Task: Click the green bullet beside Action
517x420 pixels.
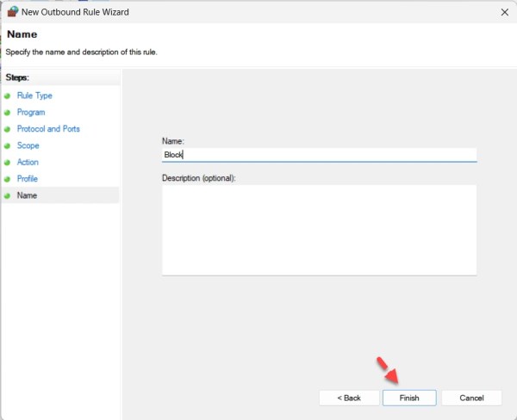Action: [x=7, y=163]
